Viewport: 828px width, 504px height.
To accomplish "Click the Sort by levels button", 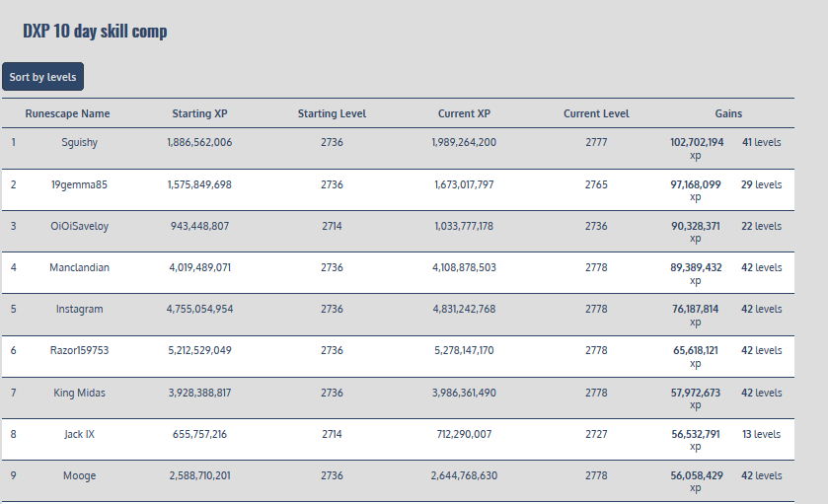I will [x=42, y=77].
